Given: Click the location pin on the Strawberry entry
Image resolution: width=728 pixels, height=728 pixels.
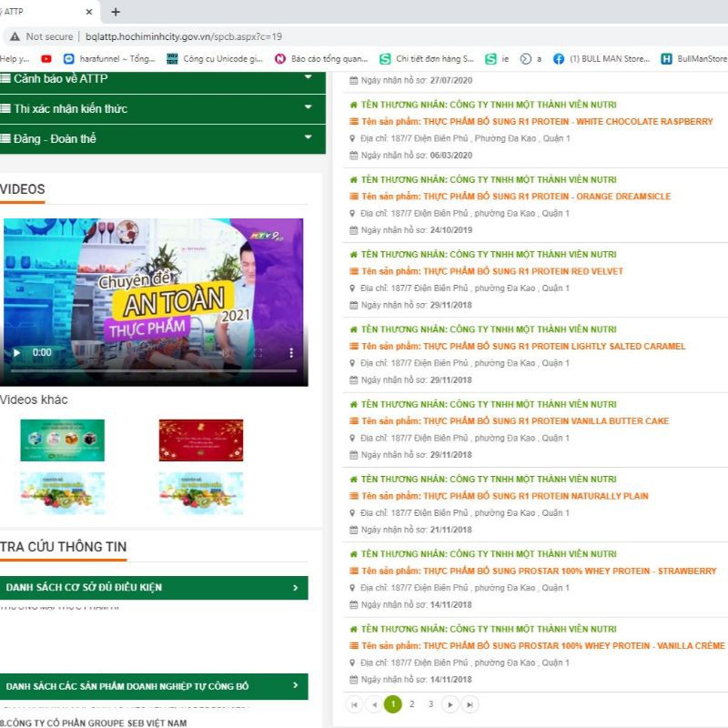Looking at the screenshot, I should pos(352,588).
